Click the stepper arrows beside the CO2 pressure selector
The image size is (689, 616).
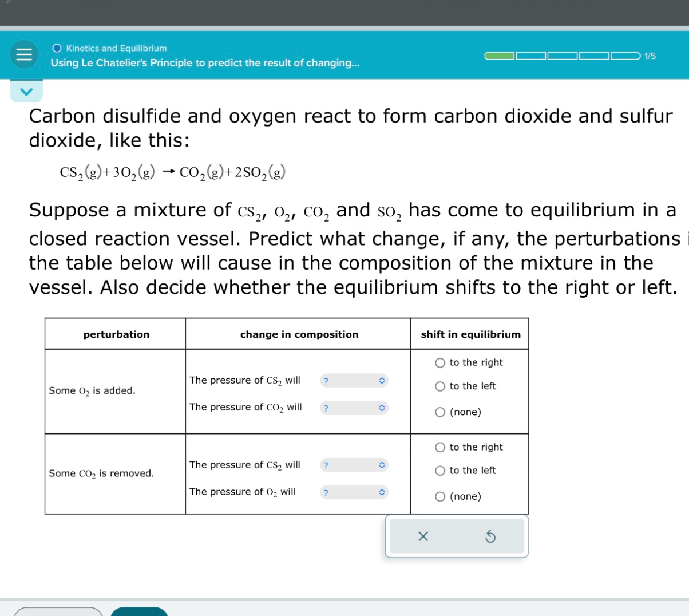pyautogui.click(x=381, y=407)
